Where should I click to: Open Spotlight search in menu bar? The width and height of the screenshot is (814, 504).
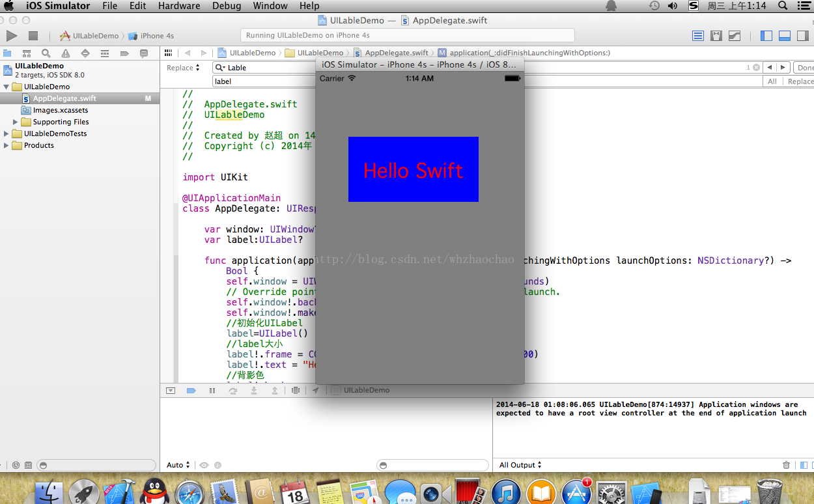783,6
